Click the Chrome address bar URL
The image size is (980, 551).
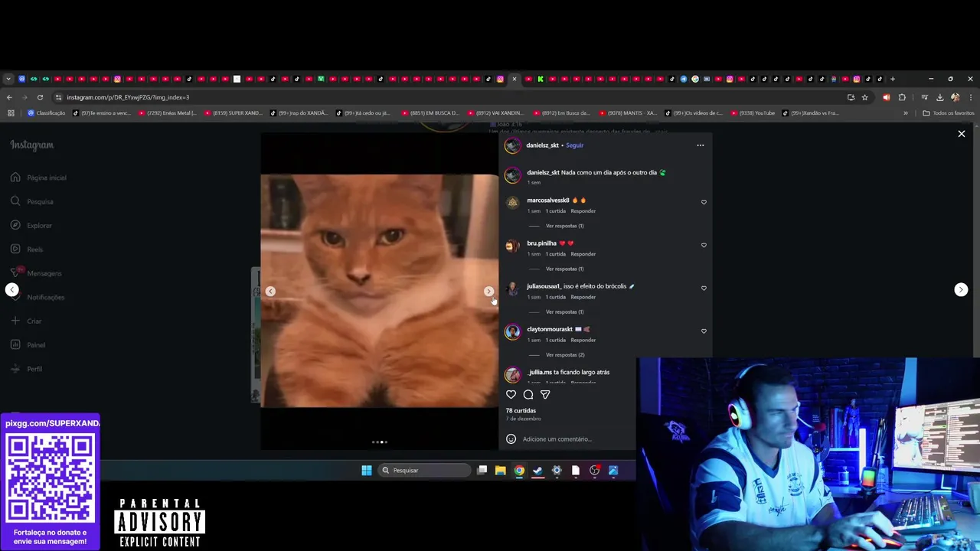[128, 97]
